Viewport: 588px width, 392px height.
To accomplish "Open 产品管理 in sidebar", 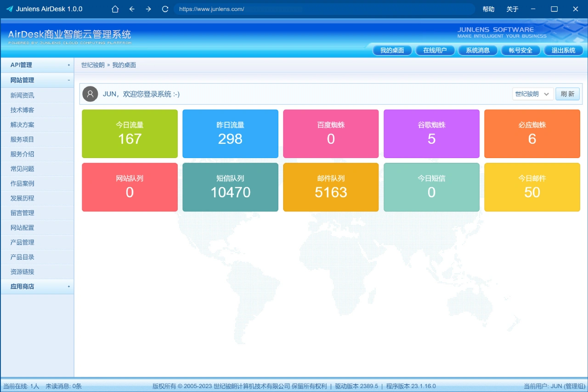I will click(x=37, y=242).
